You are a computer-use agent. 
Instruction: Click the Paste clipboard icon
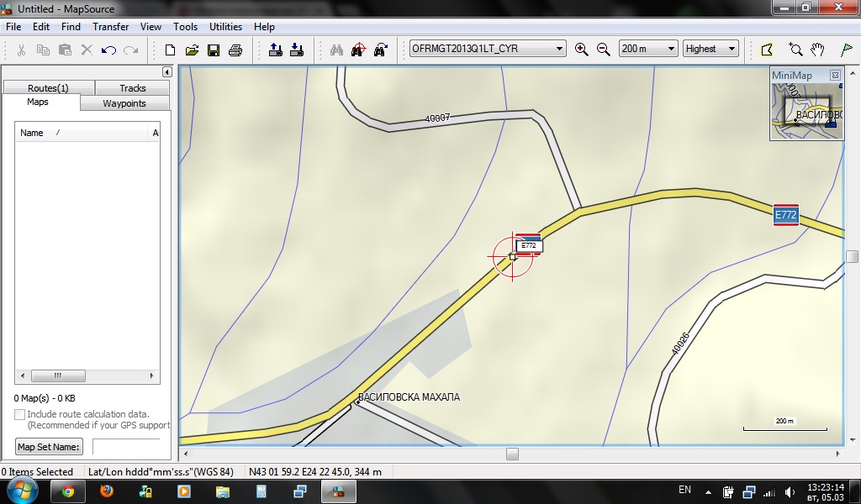[x=65, y=50]
